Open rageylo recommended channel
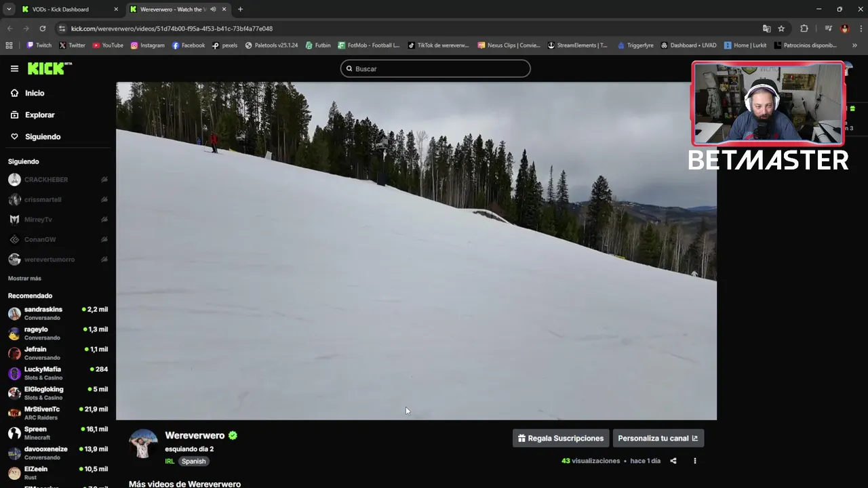The image size is (868, 488). click(58, 333)
